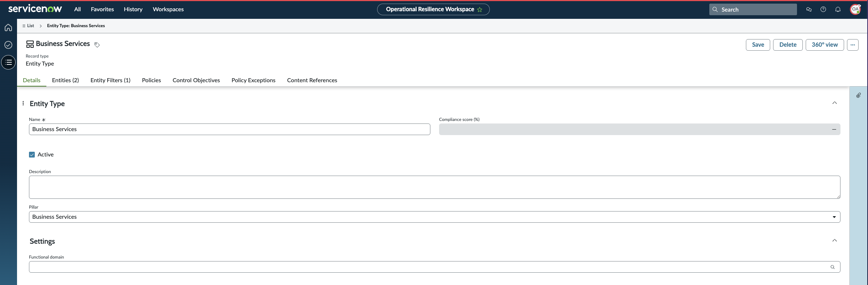Collapse the Entity Type section

835,103
